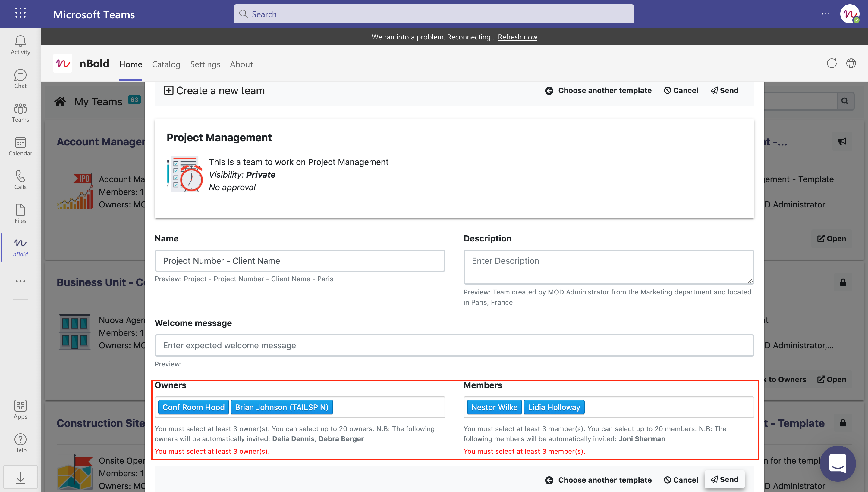
Task: Click the top Send button
Action: click(x=724, y=91)
